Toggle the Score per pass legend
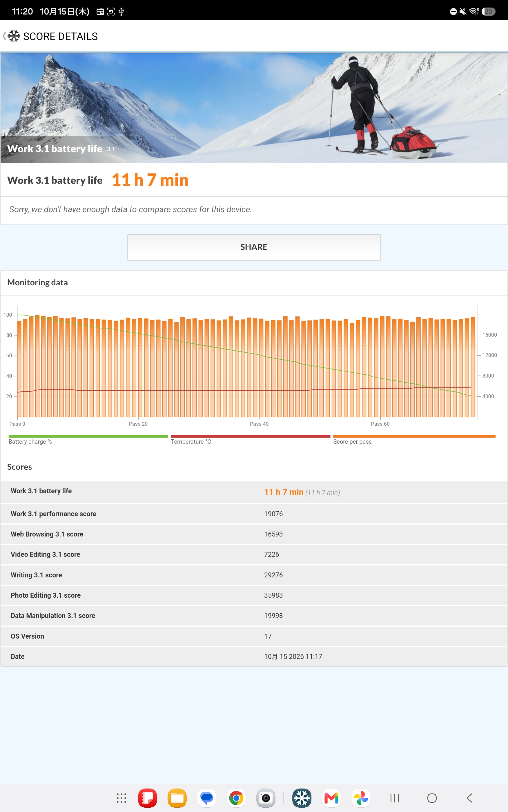 pos(414,439)
